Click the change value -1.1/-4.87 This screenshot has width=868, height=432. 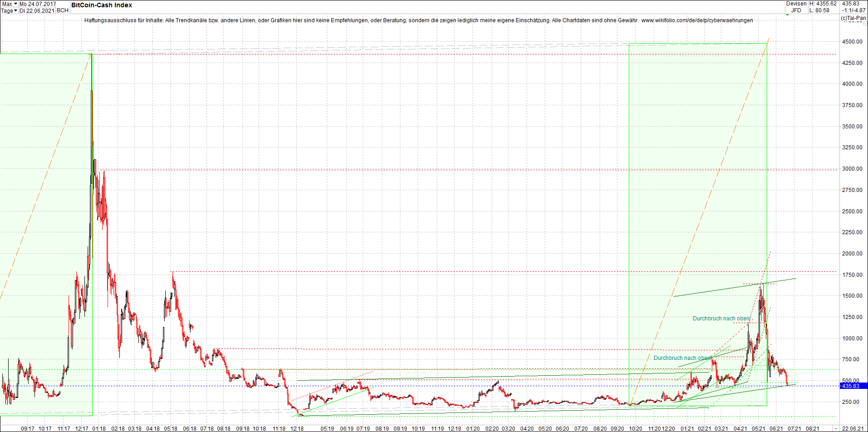click(x=853, y=10)
